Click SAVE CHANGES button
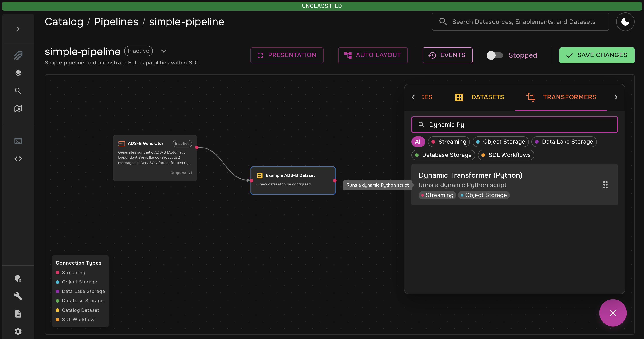Screen dimensions: 644x339 pos(597,55)
